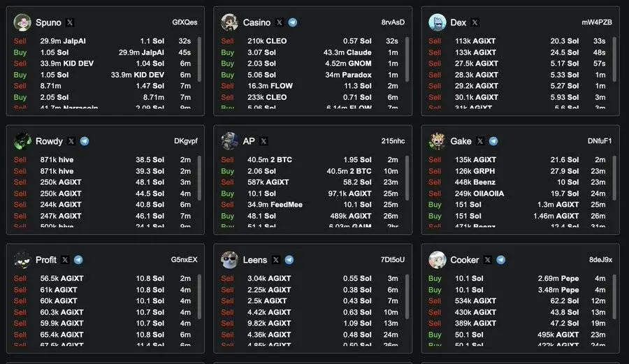Viewport: 629px width, 364px height.
Task: Open the X icon beside AP
Action: coord(265,141)
